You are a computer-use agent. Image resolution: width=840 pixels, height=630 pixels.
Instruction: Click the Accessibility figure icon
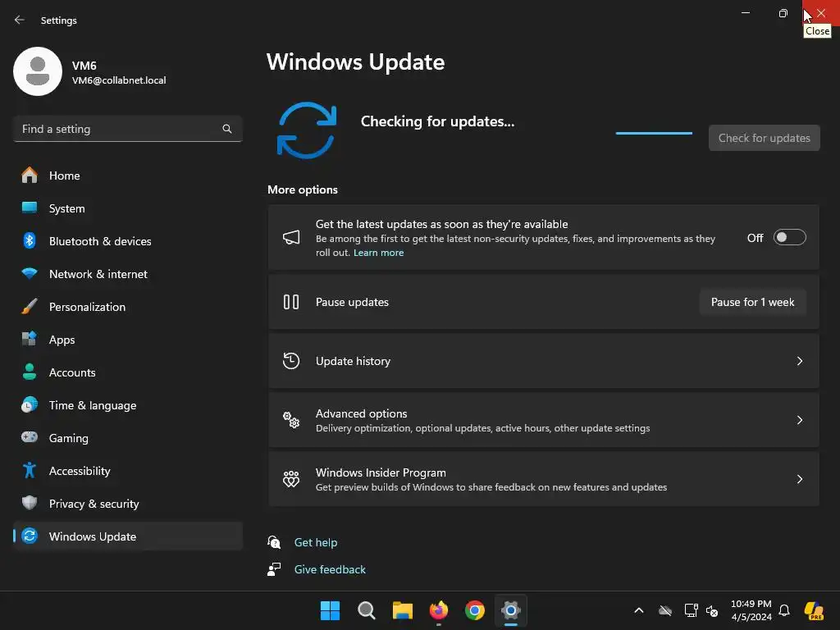pyautogui.click(x=30, y=470)
